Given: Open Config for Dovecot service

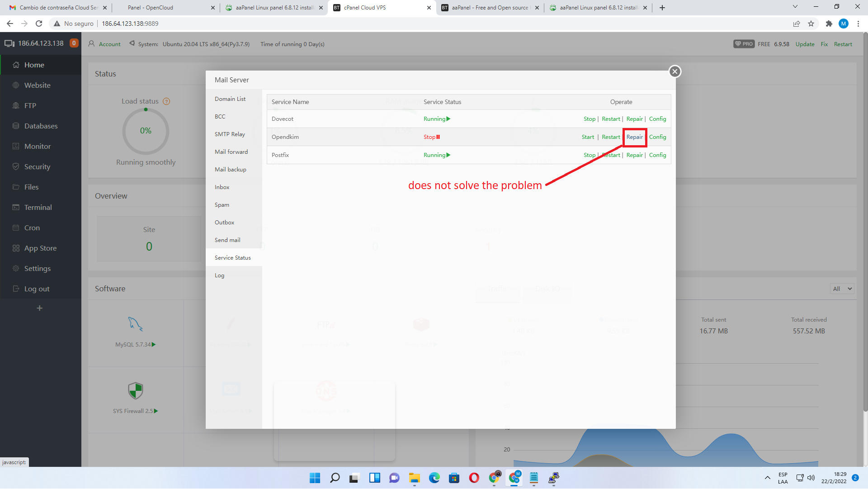Looking at the screenshot, I should click(657, 119).
